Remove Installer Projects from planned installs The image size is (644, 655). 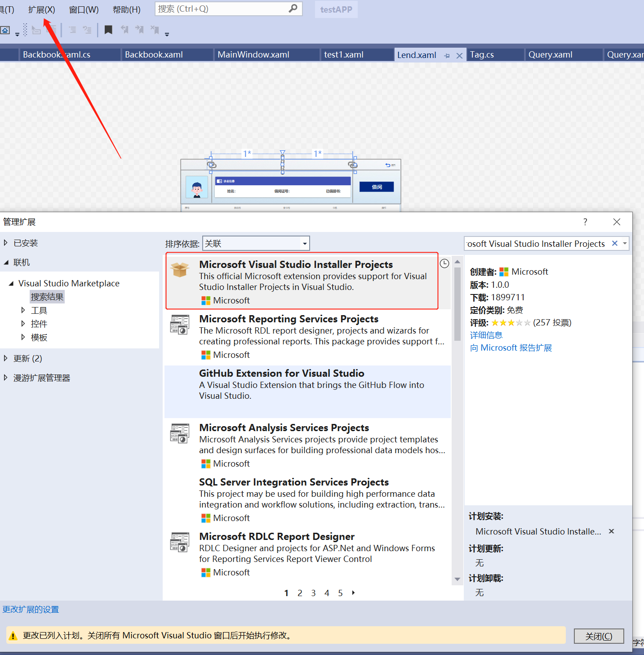[611, 531]
